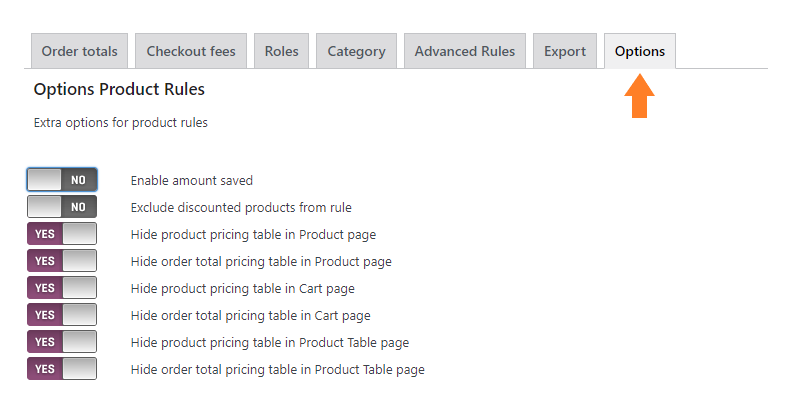Click the Enable amount saved label
This screenshot has width=786, height=410.
pos(191,180)
